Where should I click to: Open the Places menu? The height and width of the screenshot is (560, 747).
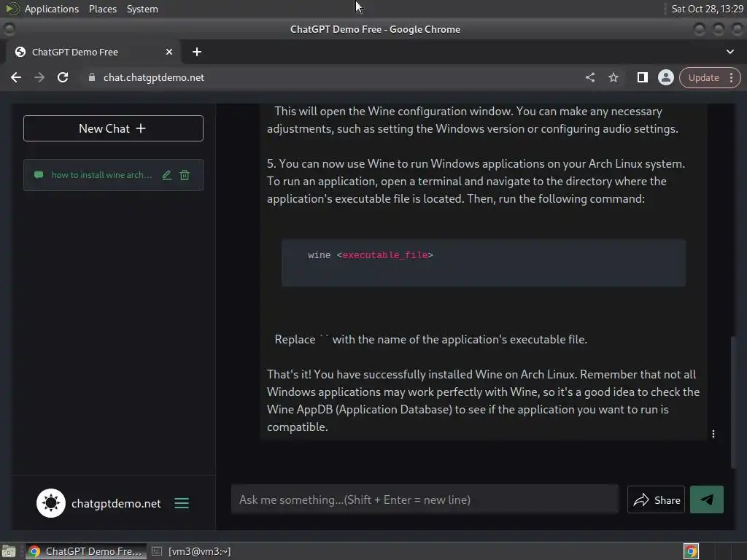coord(102,9)
